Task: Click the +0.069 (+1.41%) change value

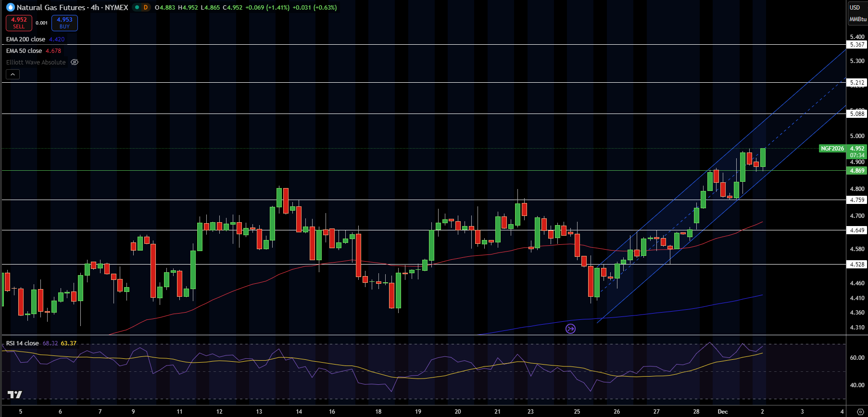Action: coord(267,7)
